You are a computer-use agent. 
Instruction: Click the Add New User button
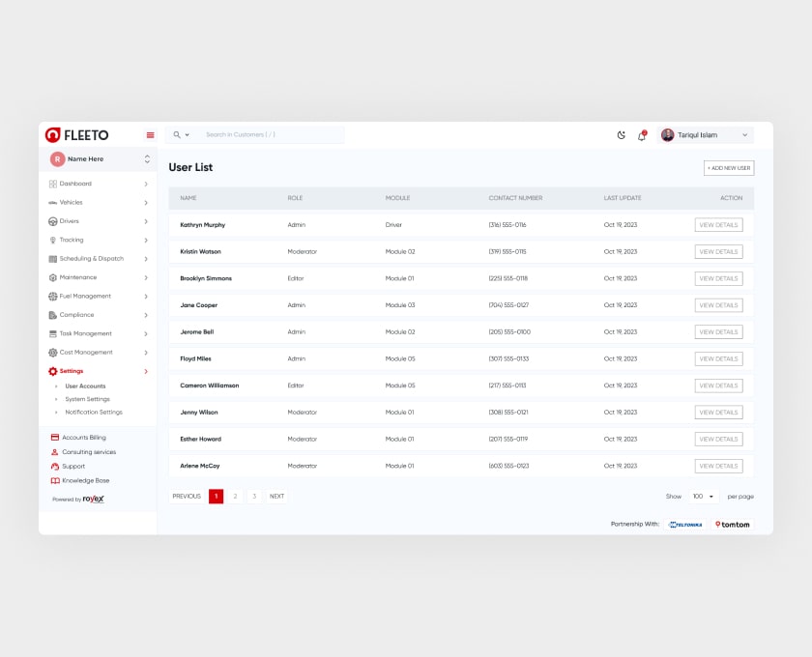[728, 168]
